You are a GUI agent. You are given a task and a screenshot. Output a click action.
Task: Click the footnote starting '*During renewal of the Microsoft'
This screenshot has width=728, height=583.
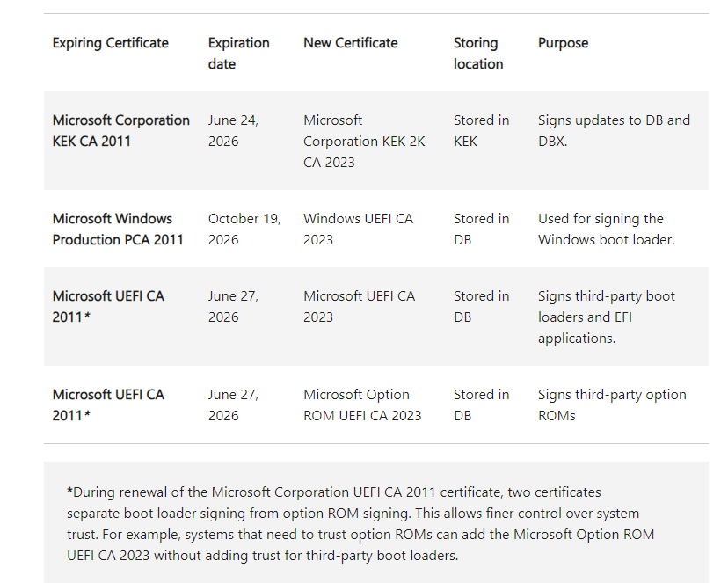tap(360, 523)
